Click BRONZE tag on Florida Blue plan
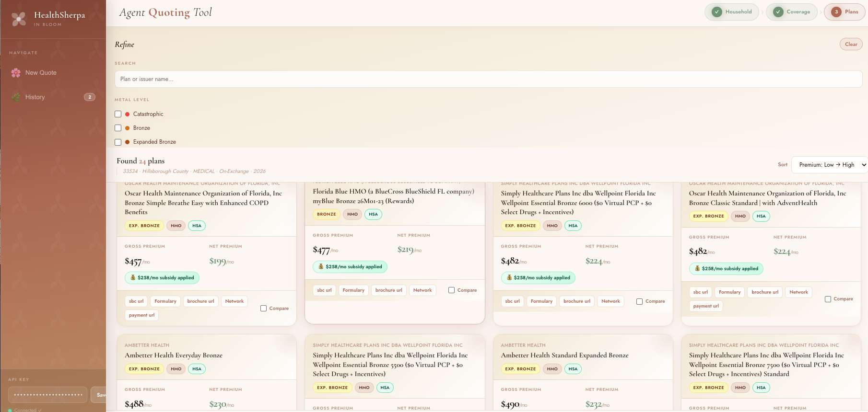Image resolution: width=868 pixels, height=412 pixels. point(327,215)
